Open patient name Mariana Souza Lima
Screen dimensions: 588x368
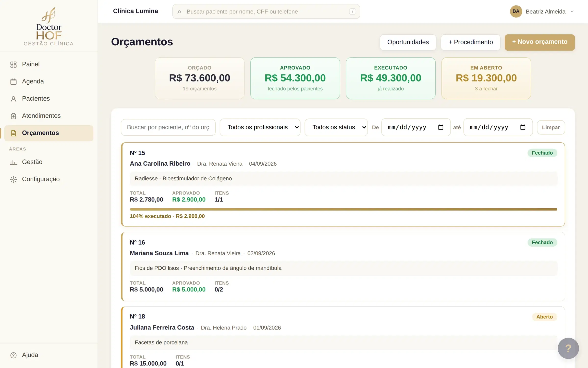tap(159, 253)
